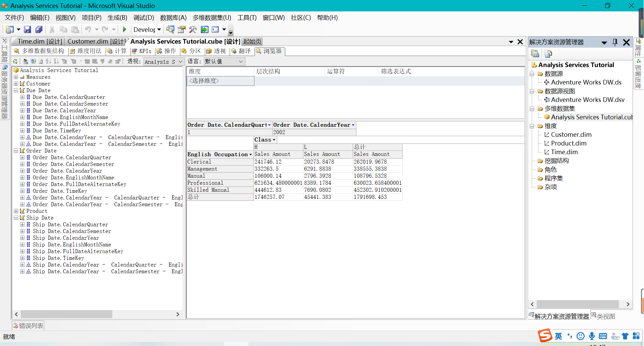Expand the Measures tree node
This screenshot has width=644, height=346.
(x=16, y=77)
